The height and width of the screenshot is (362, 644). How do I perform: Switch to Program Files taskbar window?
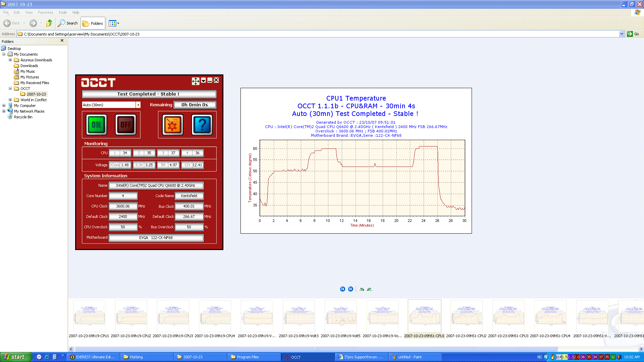click(254, 357)
